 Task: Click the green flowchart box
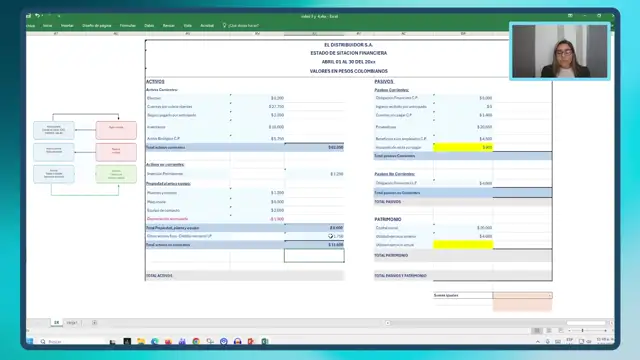click(116, 174)
